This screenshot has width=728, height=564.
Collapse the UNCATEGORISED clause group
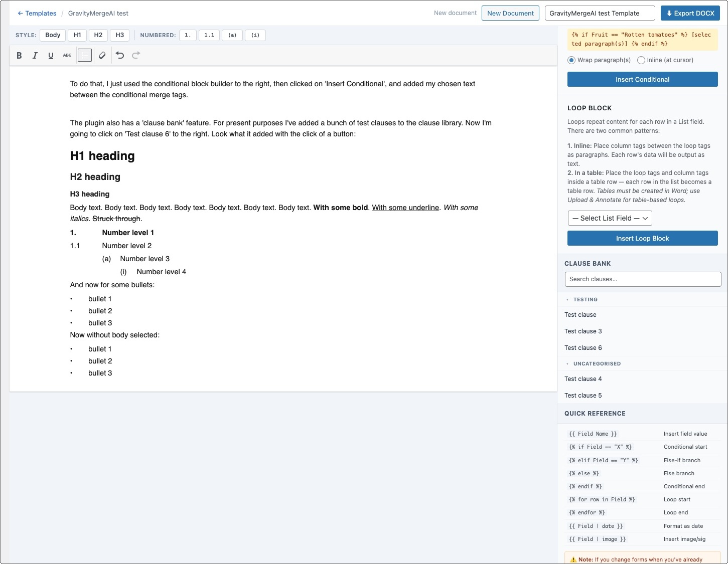(x=594, y=364)
